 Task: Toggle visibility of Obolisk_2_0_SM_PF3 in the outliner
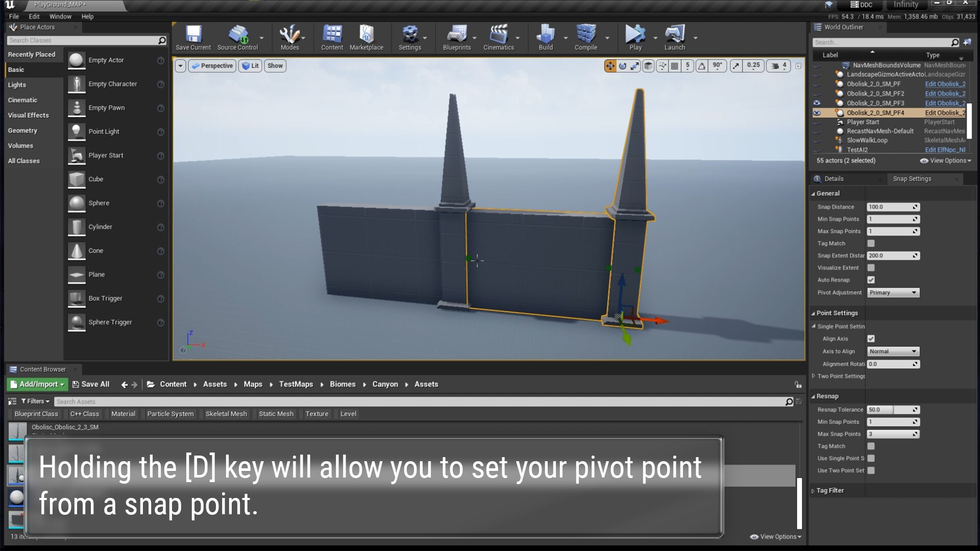[x=818, y=103]
